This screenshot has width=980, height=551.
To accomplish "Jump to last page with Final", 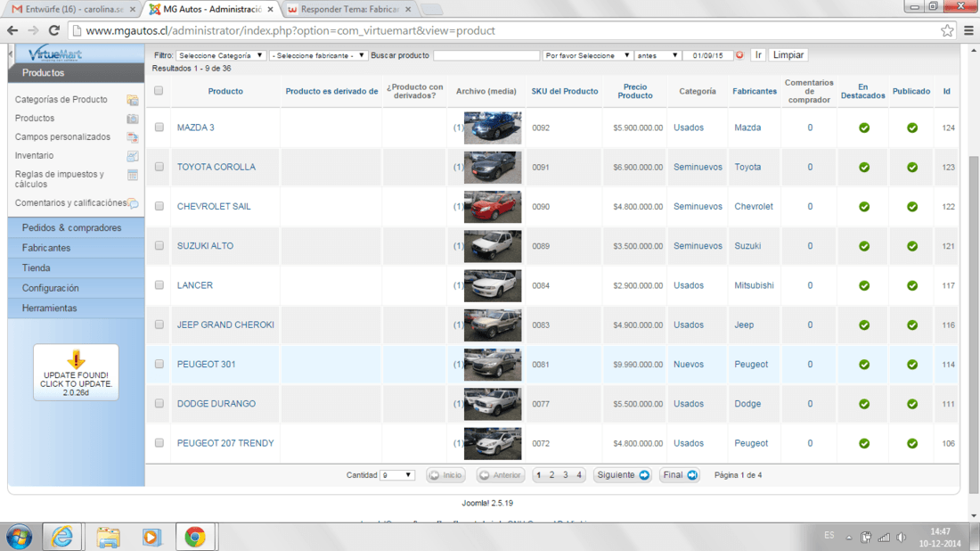I will [680, 475].
